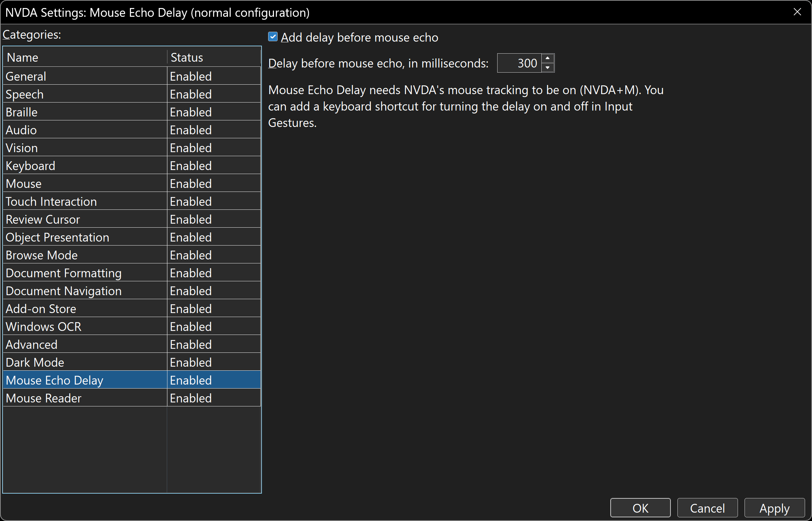Select the Speech category
Viewport: 812px width, 521px height.
click(132, 94)
